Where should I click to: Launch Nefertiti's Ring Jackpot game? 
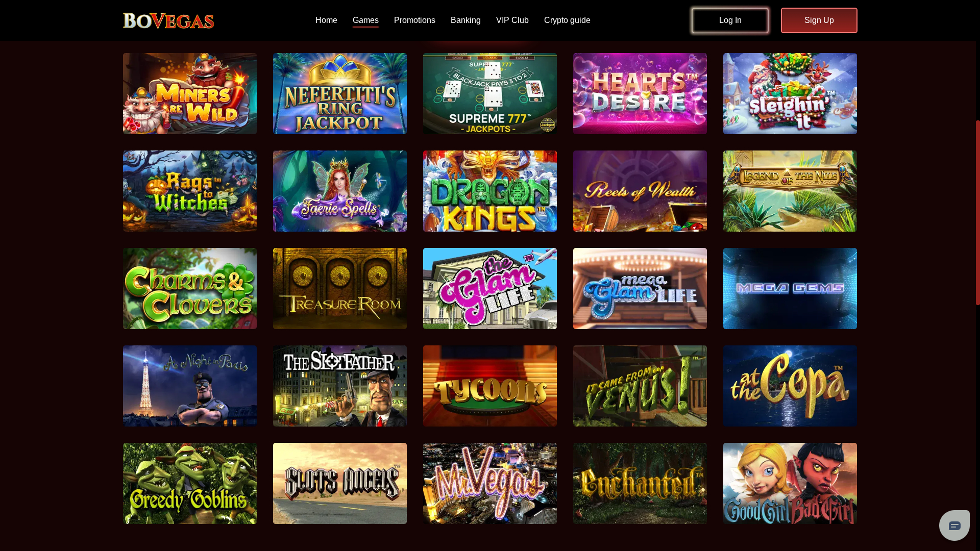pyautogui.click(x=340, y=93)
